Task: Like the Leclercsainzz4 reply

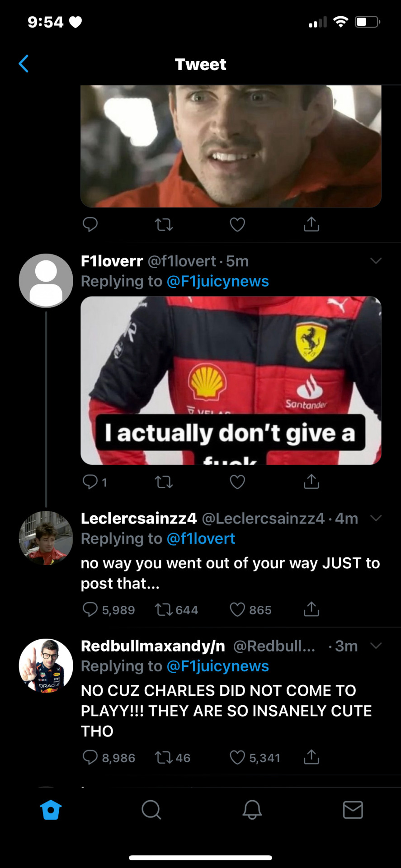Action: (x=237, y=609)
